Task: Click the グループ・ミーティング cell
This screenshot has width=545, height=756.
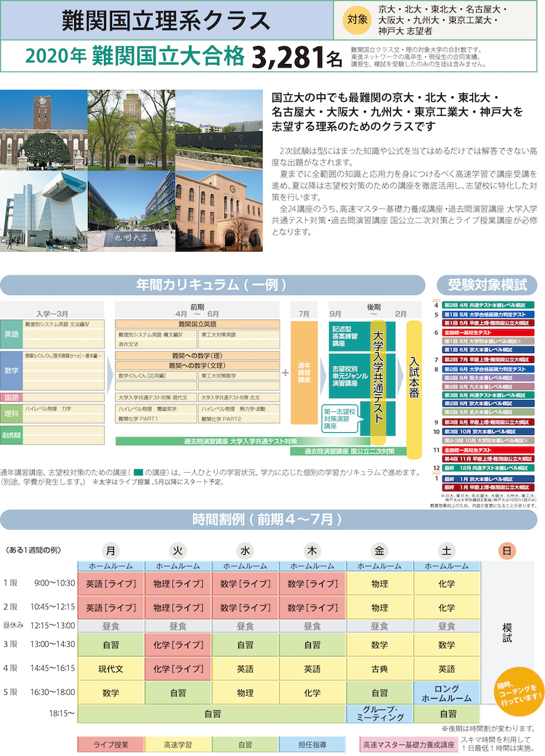Action: coord(379,714)
